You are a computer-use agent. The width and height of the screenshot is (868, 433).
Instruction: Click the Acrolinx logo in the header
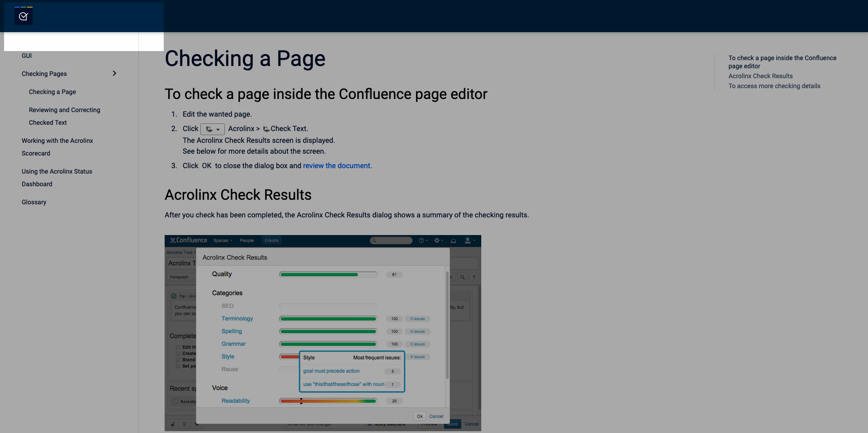click(24, 17)
